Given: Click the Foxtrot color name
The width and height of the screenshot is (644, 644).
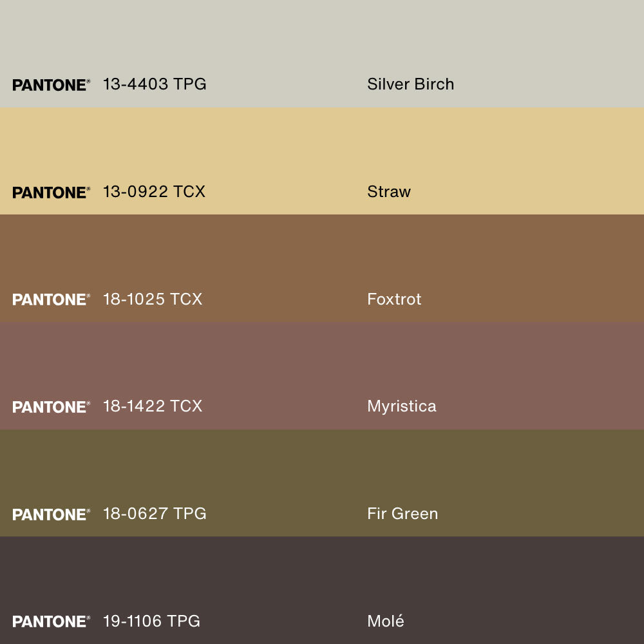Looking at the screenshot, I should tap(394, 299).
